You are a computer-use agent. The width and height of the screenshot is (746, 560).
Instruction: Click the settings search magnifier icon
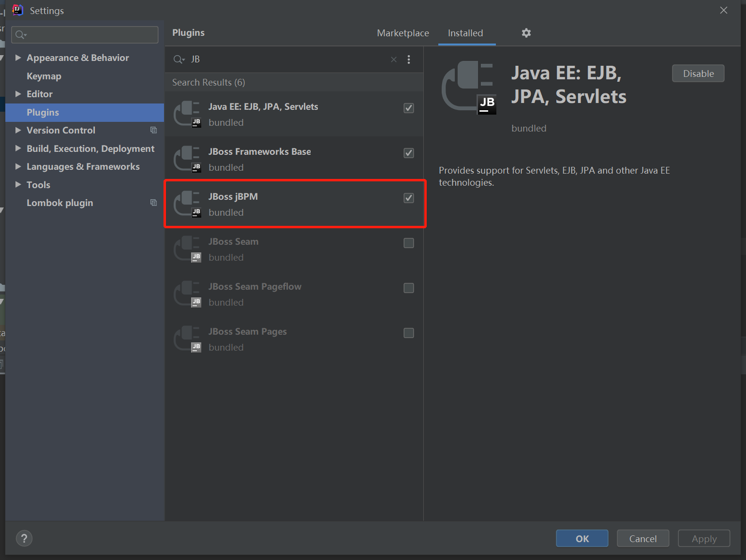21,35
